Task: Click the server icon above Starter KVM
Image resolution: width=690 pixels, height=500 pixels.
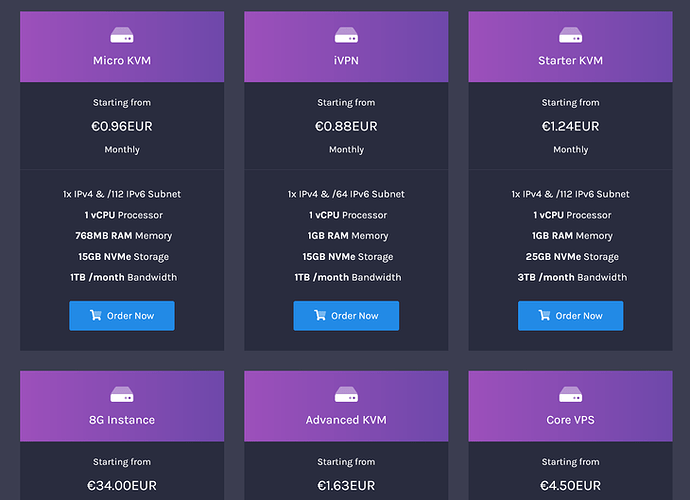Action: tap(570, 35)
